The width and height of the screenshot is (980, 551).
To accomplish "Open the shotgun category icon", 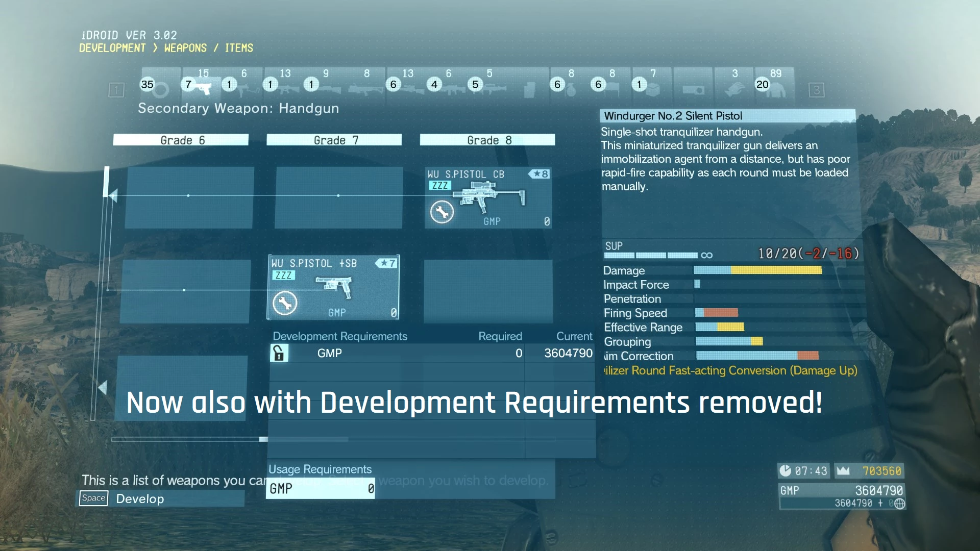I will 325,83.
